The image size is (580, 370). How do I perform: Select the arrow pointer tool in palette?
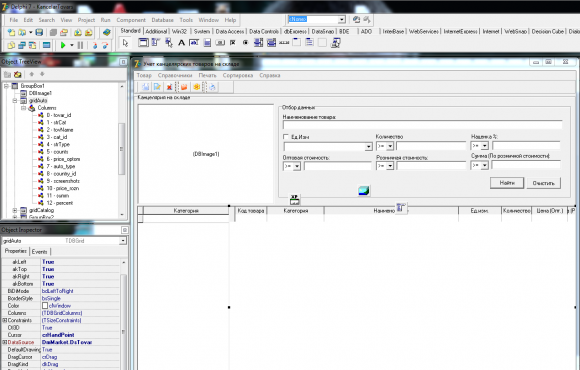pos(125,43)
